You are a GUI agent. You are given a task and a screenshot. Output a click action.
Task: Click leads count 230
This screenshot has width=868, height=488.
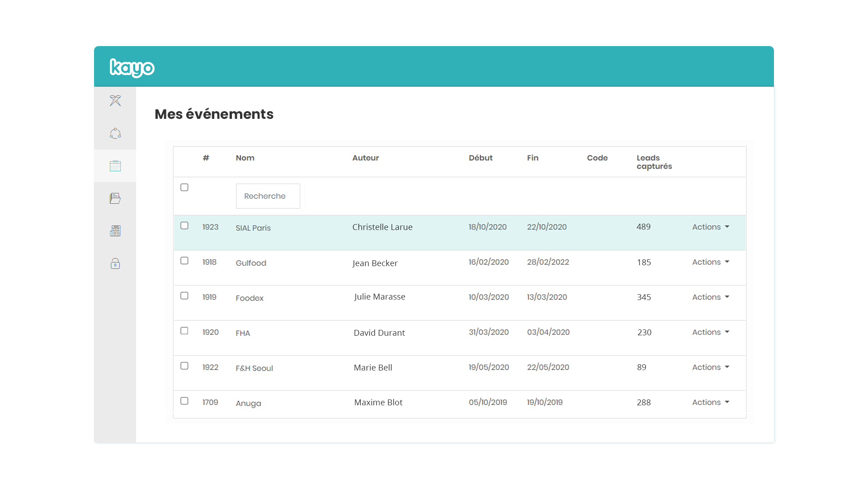point(645,333)
